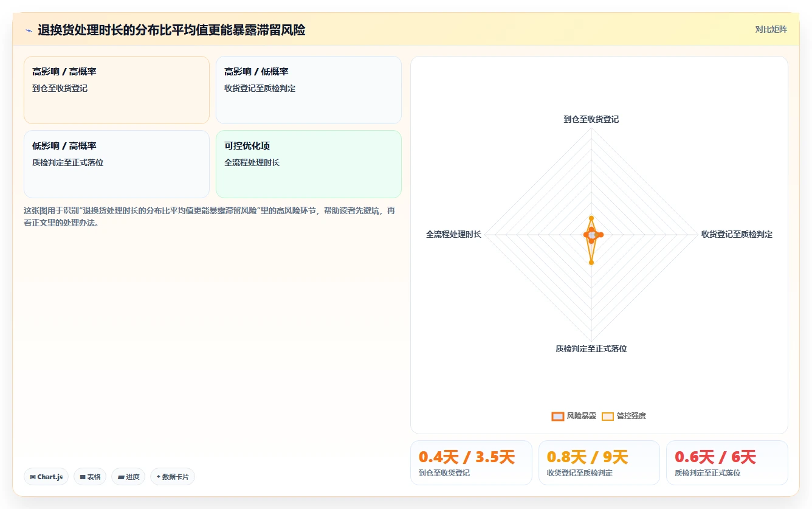The image size is (812, 509).
Task: Click the description paragraph starting 这张图用于识别
Action: click(x=209, y=216)
